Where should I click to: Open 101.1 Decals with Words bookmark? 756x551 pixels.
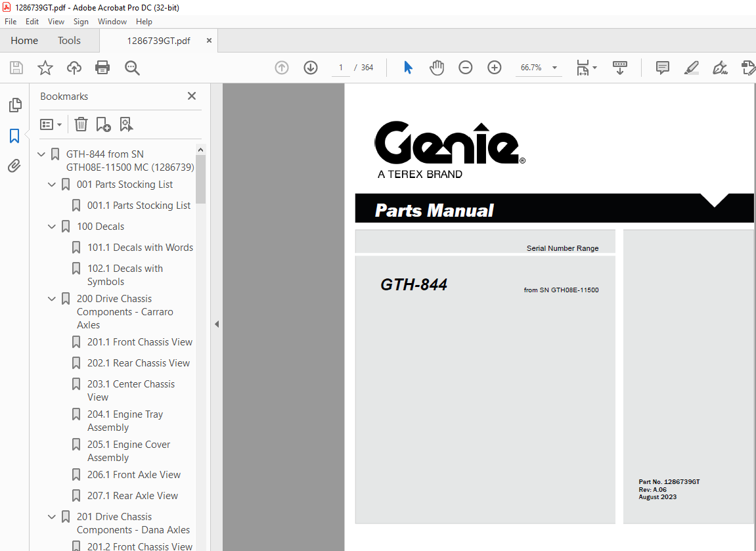140,248
